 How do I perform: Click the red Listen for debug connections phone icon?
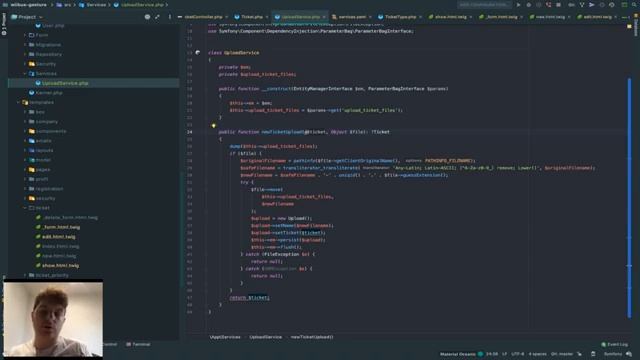548,5
